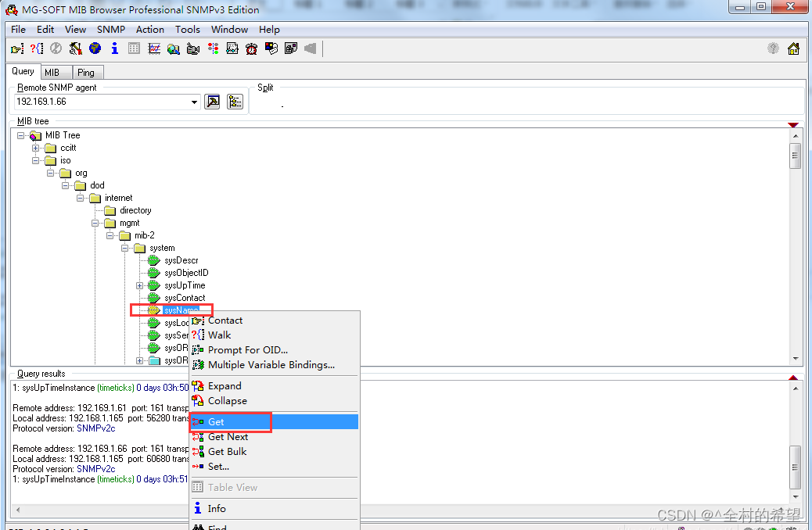Click the alarm clock toolbar icon
812x530 pixels.
tap(252, 48)
